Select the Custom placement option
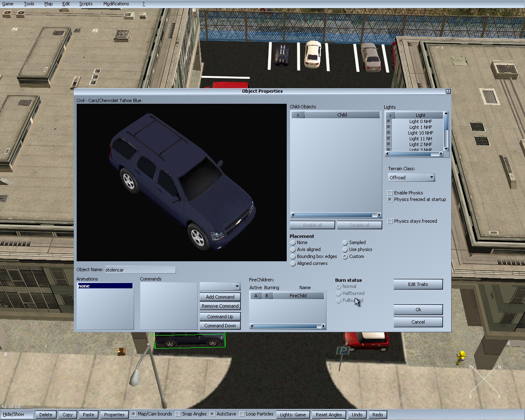The width and height of the screenshot is (525, 420). tap(345, 257)
